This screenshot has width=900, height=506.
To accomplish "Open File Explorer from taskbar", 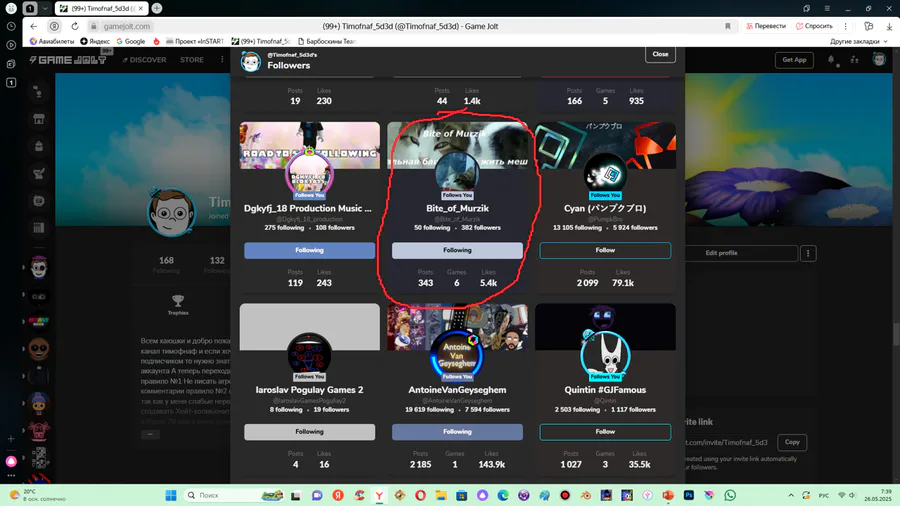I will coord(441,495).
